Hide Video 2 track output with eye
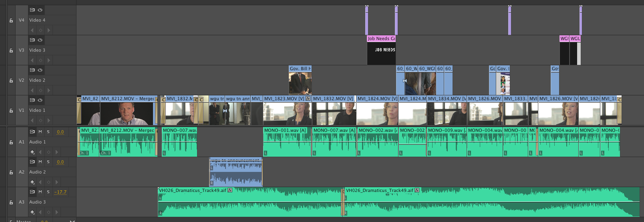644x222 pixels. 40,70
